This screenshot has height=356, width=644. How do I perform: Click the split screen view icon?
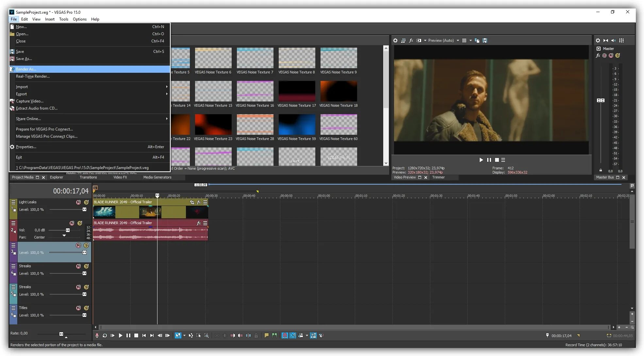[x=419, y=40]
